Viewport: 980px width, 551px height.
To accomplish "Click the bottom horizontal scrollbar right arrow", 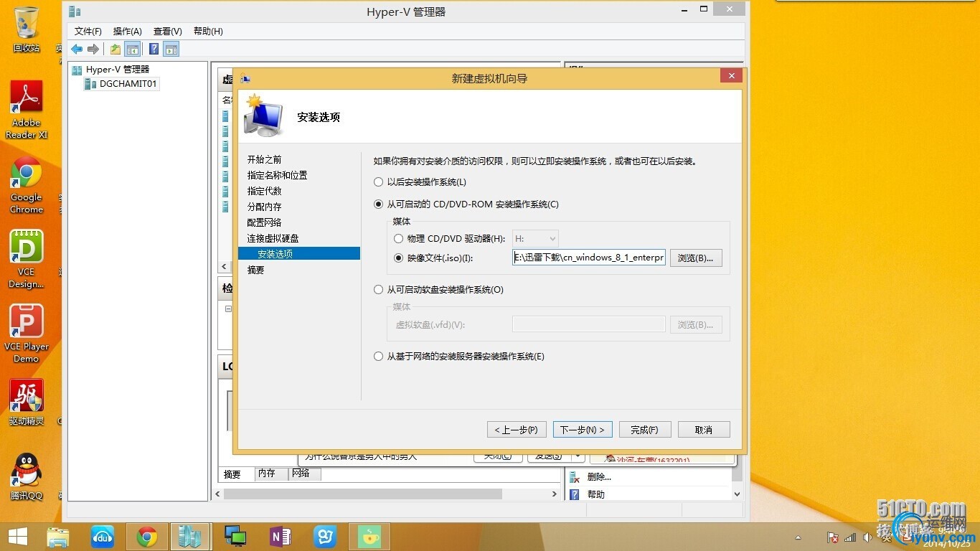I will (554, 494).
